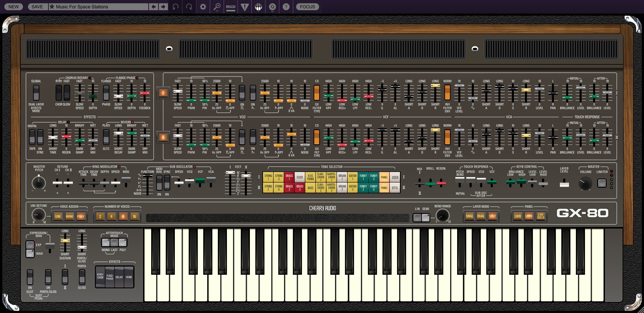The width and height of the screenshot is (644, 313).
Task: Toggle the WAH expression button
Action: tap(30, 253)
